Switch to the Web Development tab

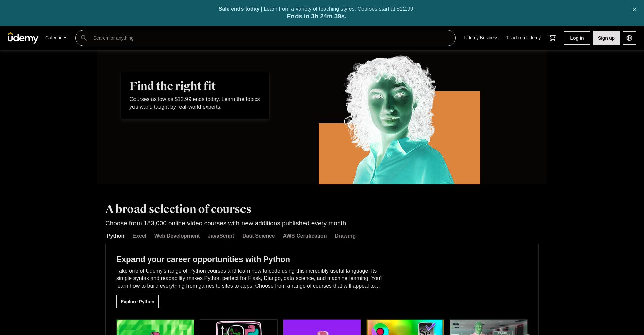[x=177, y=236]
